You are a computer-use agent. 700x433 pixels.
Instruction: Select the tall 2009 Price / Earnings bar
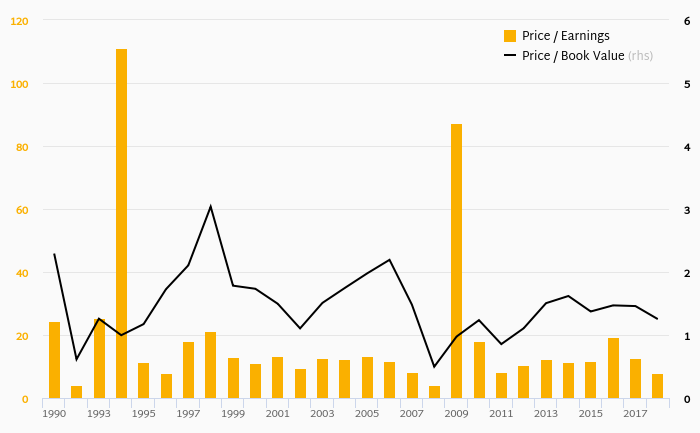pyautogui.click(x=456, y=261)
